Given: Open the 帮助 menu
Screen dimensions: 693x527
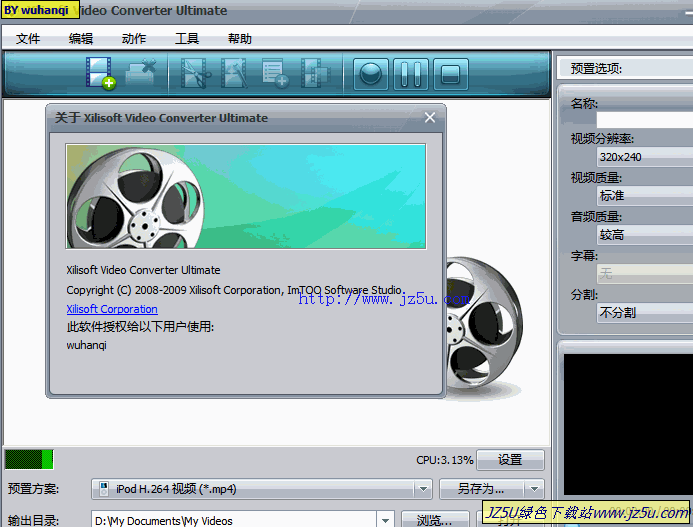Looking at the screenshot, I should click(240, 39).
